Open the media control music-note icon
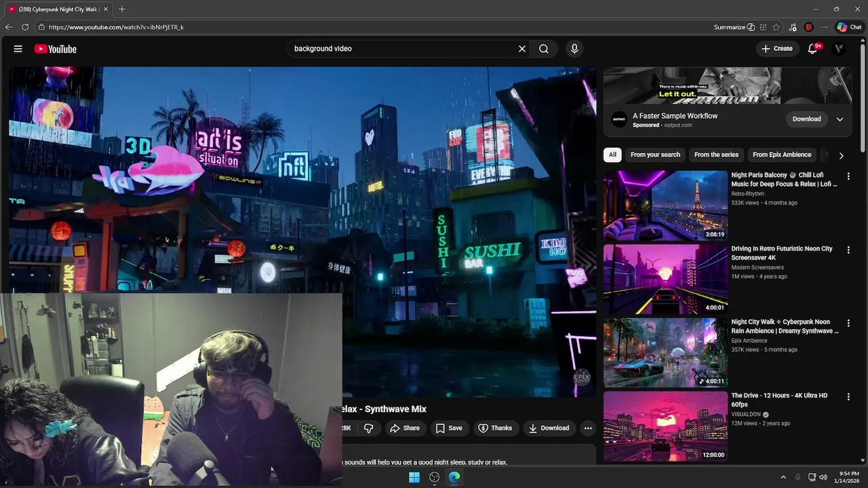This screenshot has width=868, height=488. point(793,27)
